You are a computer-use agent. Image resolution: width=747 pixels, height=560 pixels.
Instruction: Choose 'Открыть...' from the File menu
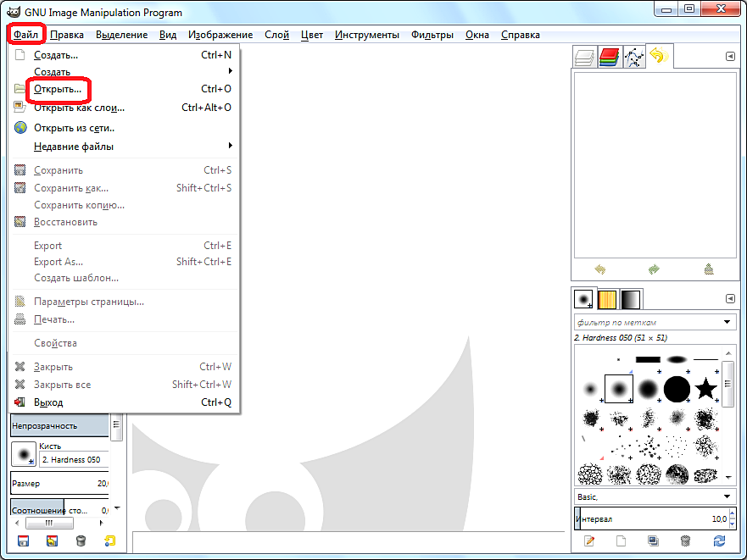(58, 89)
